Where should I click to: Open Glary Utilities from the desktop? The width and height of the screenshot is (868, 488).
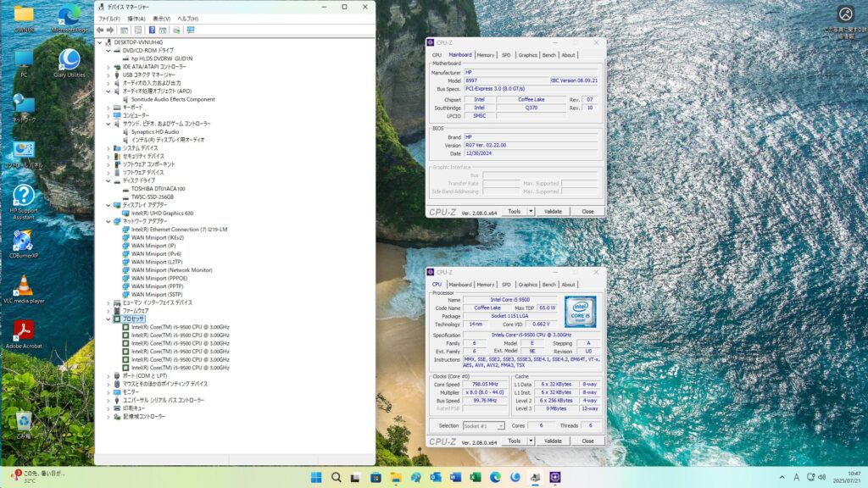pyautogui.click(x=69, y=61)
